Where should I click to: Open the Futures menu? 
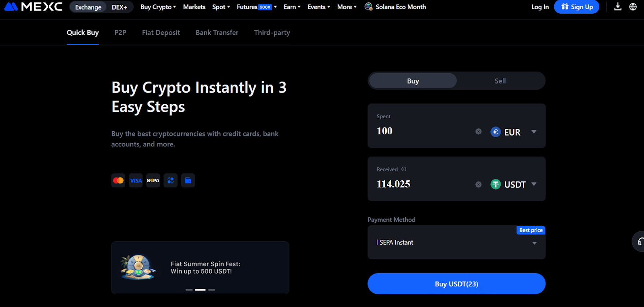pyautogui.click(x=257, y=7)
